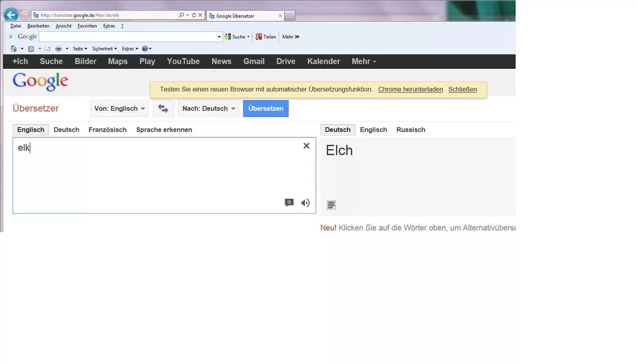637x364 pixels.
Task: Click the blue help question icon
Action: pos(145,49)
